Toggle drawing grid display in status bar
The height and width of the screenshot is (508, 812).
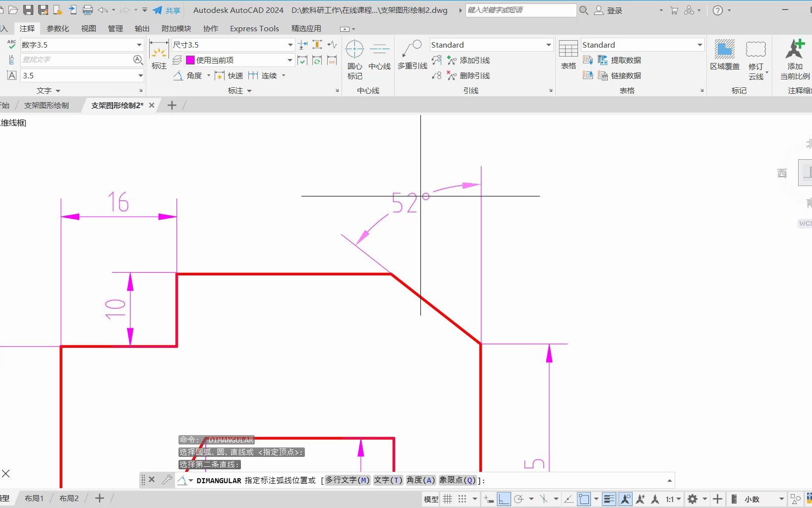pos(448,499)
